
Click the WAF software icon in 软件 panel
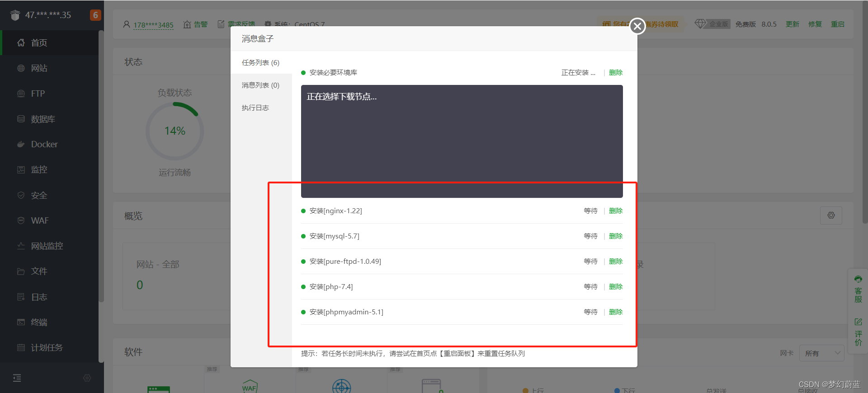[x=250, y=386]
